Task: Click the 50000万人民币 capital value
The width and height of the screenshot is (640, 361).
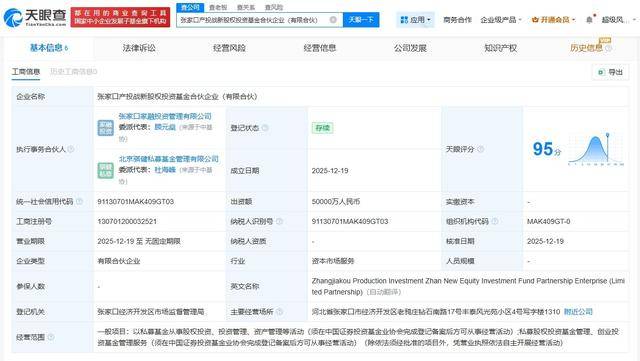Action: [x=336, y=201]
